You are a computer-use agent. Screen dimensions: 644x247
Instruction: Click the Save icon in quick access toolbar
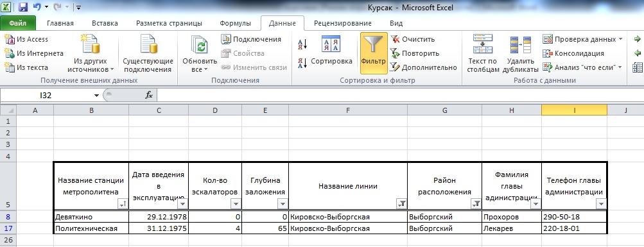(23, 7)
